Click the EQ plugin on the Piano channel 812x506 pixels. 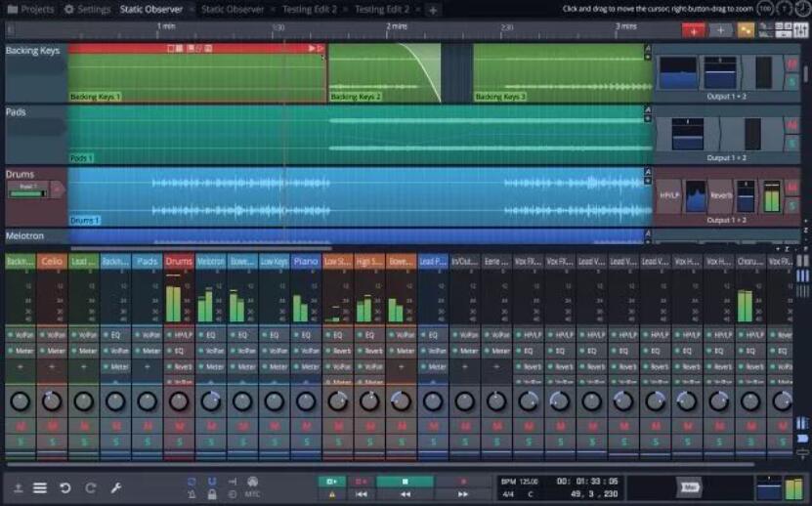(306, 334)
